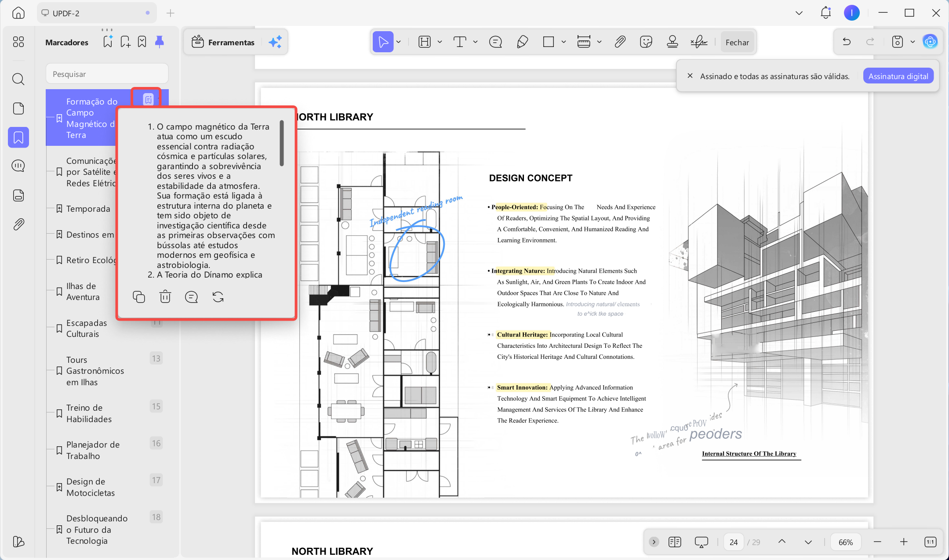Undo the last action
949x560 pixels.
(x=847, y=42)
